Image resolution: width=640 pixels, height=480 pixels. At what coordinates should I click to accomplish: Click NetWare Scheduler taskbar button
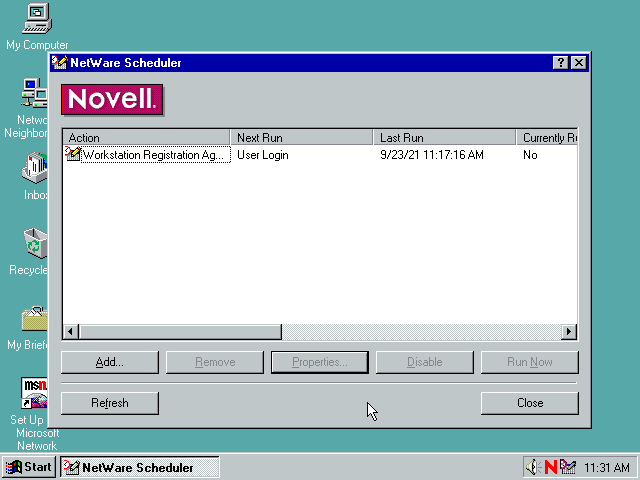pos(140,467)
